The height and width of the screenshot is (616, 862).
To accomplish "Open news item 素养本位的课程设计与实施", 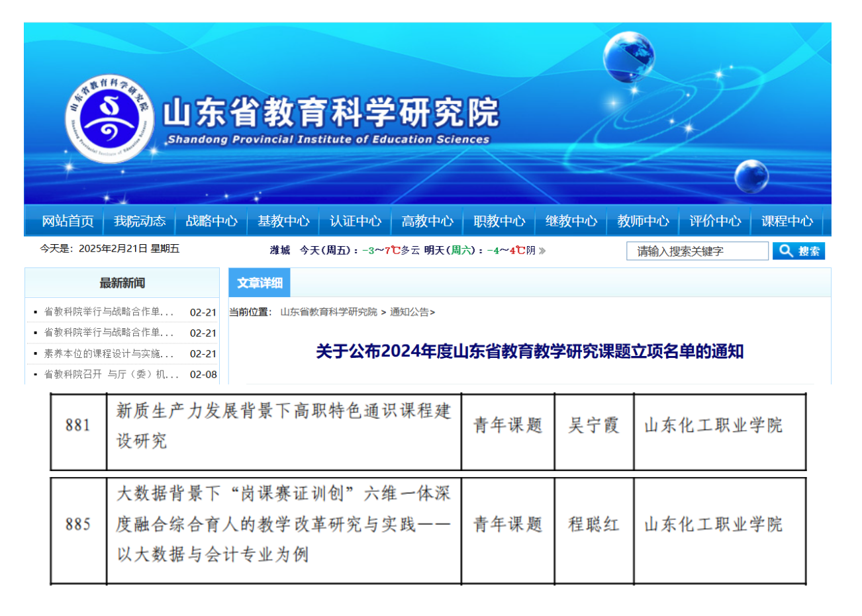I will click(109, 354).
